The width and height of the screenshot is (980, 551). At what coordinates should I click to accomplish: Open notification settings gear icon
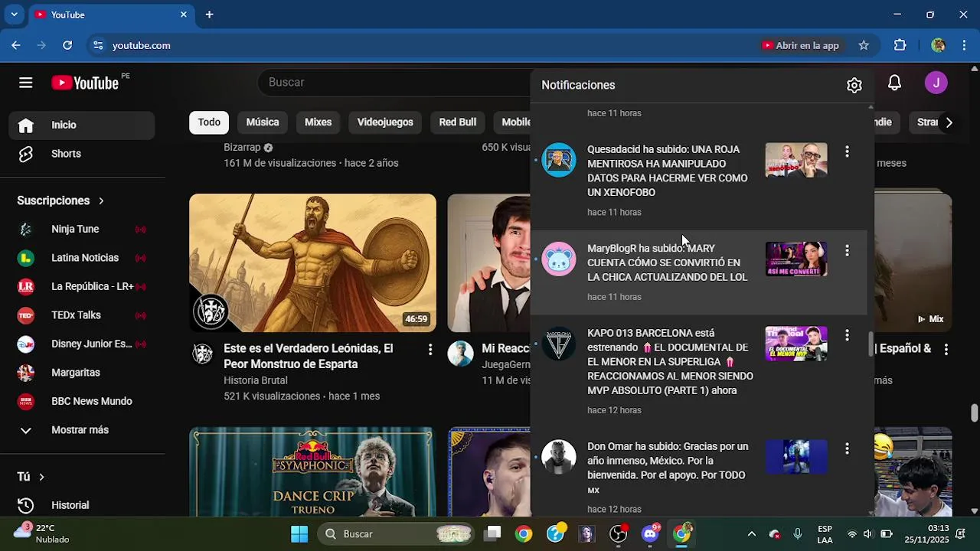click(854, 86)
